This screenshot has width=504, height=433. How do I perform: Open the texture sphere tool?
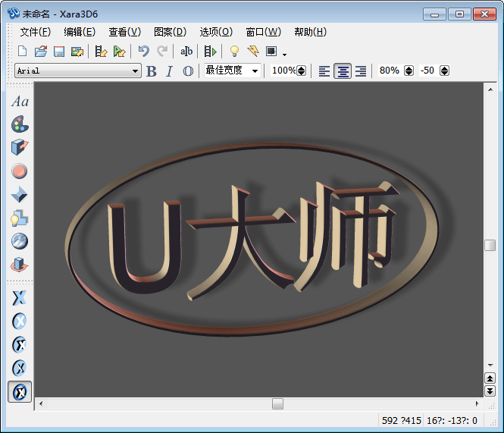point(20,241)
